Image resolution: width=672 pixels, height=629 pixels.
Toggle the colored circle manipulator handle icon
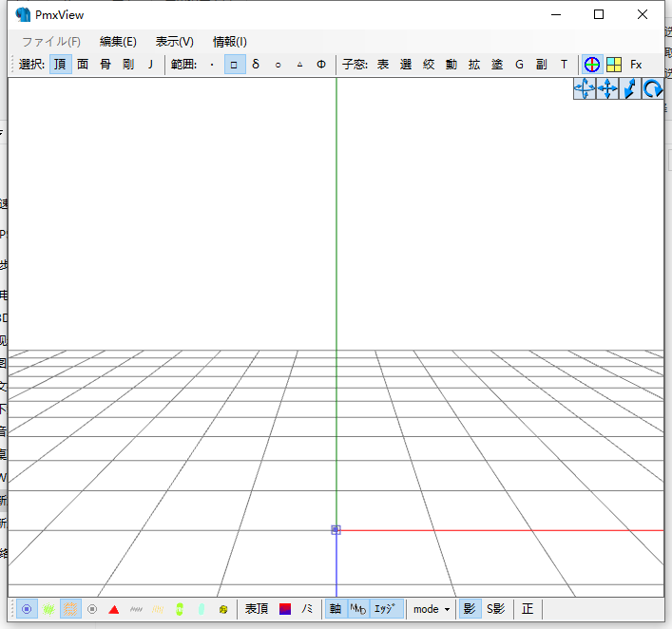(592, 65)
